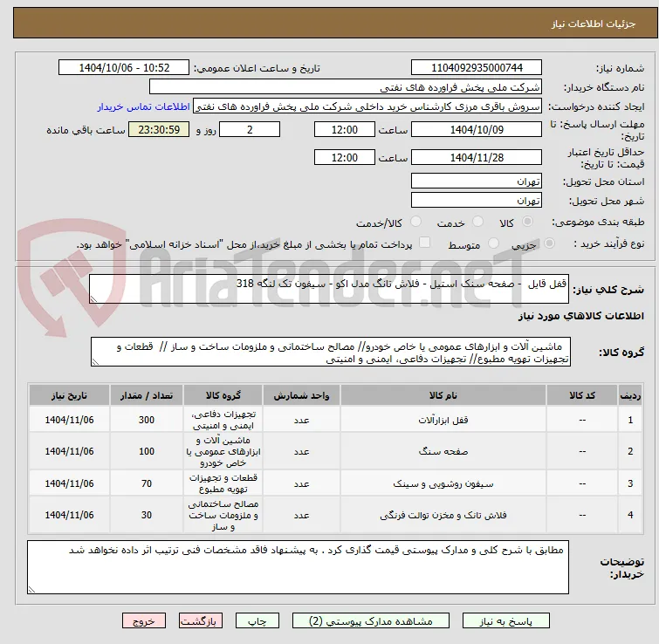659x644 pixels.
Task: Click the ایجاد کننده درخواست field
Action: tap(367, 106)
